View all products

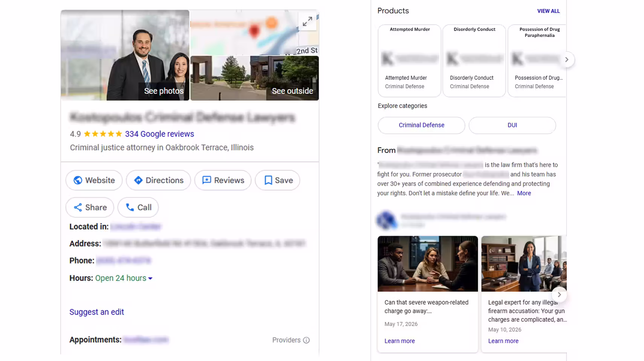coord(548,11)
